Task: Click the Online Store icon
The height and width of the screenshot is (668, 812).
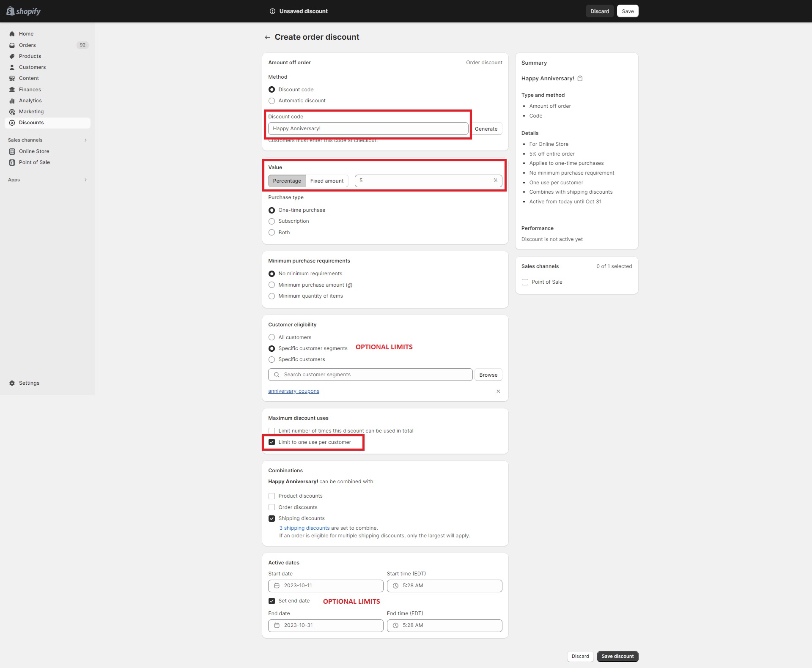Action: [x=12, y=151]
